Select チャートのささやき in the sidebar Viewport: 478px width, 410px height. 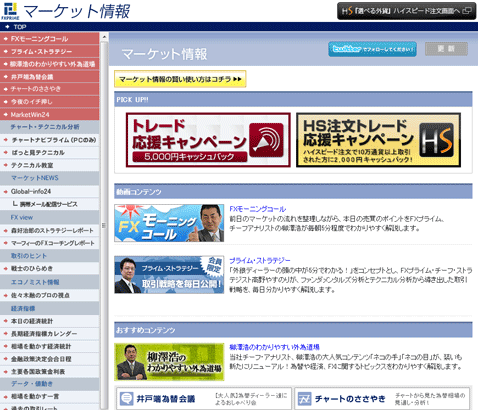[x=49, y=89]
